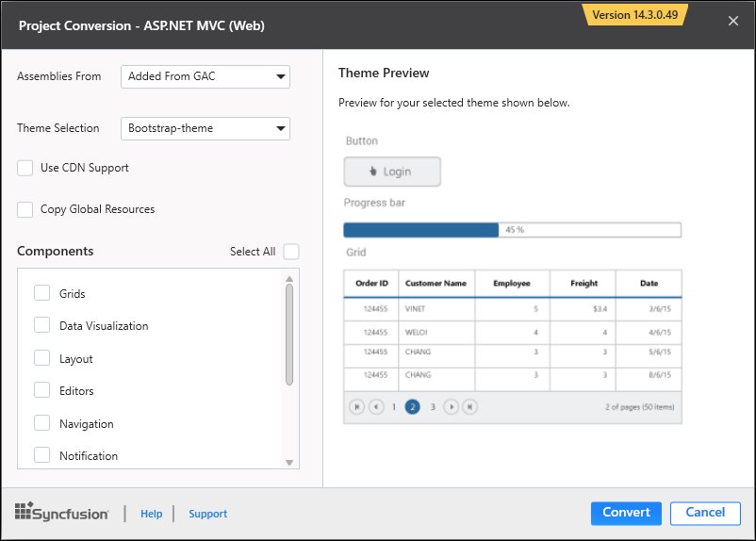Viewport: 756px width, 541px height.
Task: Check the Grids component
Action: [41, 293]
